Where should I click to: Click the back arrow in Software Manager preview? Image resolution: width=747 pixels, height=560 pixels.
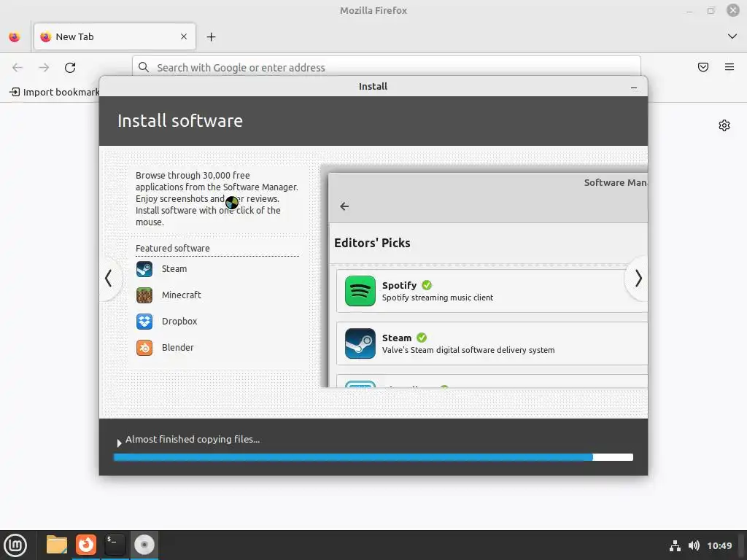pyautogui.click(x=344, y=206)
